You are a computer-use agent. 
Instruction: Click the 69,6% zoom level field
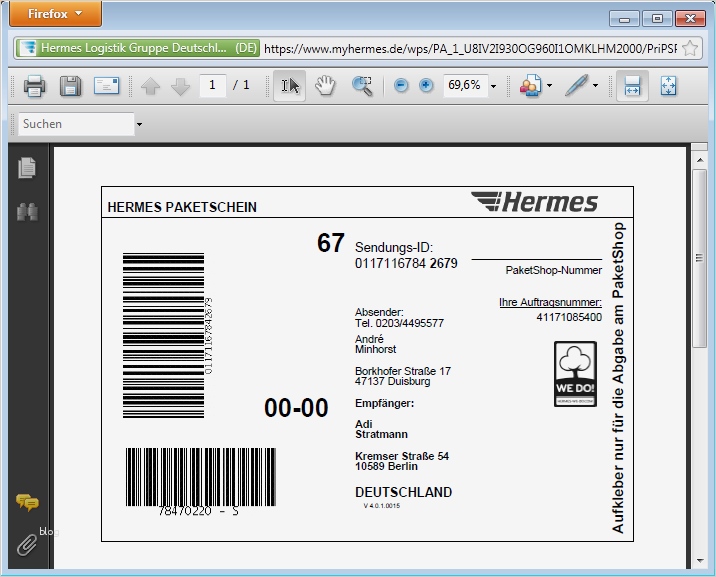[465, 85]
